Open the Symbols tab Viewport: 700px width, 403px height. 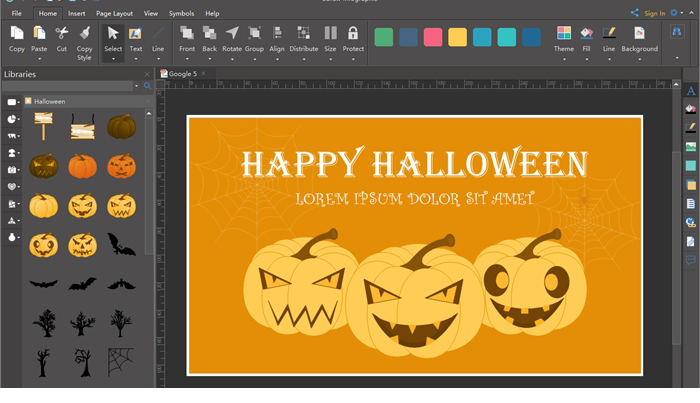point(181,13)
